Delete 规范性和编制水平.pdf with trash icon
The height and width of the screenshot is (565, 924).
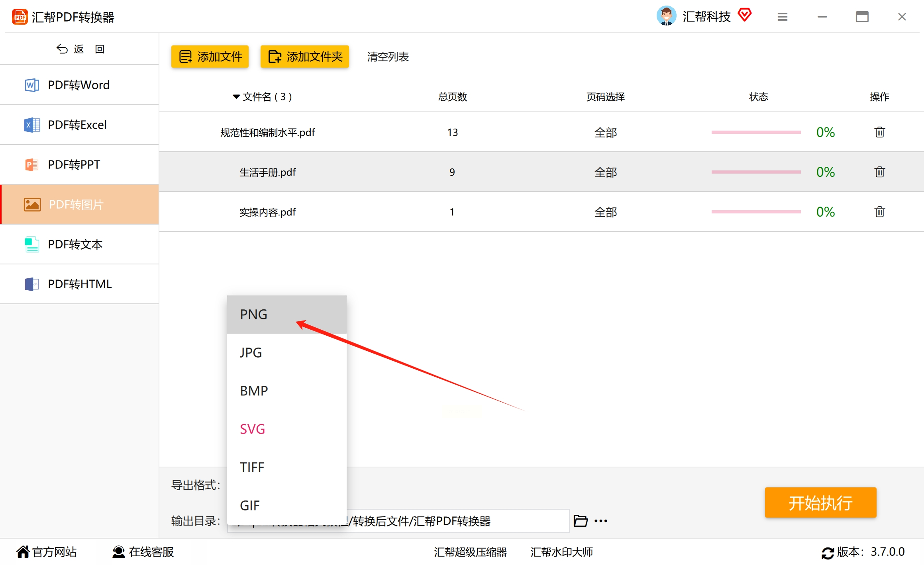coord(879,132)
